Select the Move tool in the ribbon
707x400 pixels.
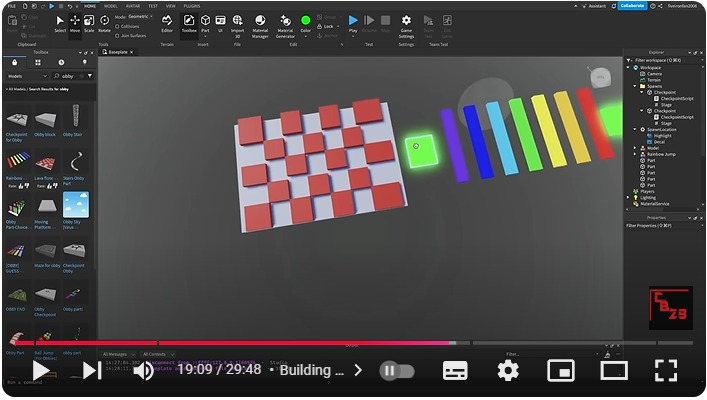75,22
